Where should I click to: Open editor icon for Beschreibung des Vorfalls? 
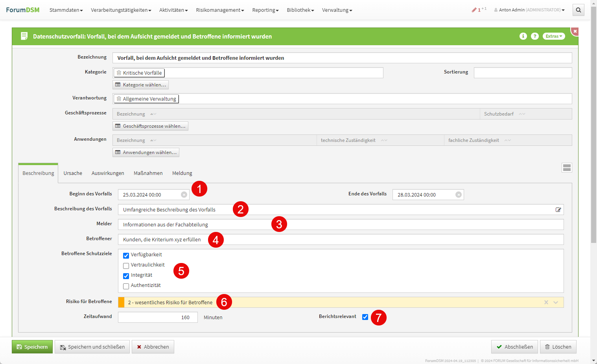[558, 210]
